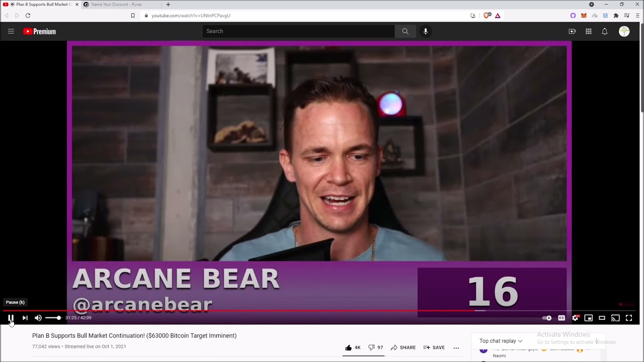644x362 pixels.
Task: Go to YouTube Premium home via logo
Action: point(39,31)
